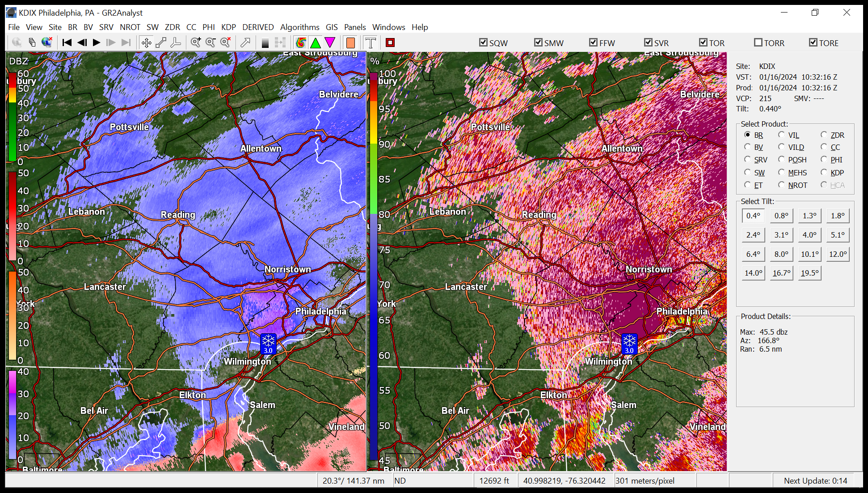This screenshot has width=868, height=493.
Task: Open the File menu
Action: click(x=14, y=27)
